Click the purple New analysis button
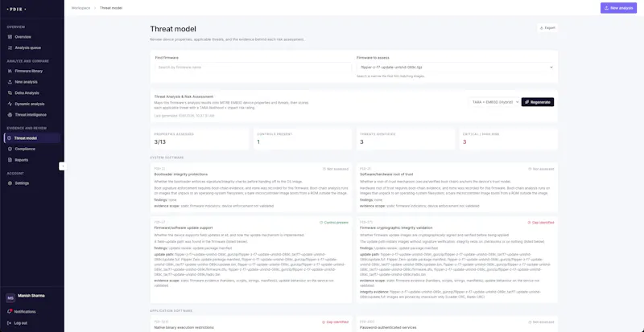Viewport: 644px width, 332px height. (618, 8)
